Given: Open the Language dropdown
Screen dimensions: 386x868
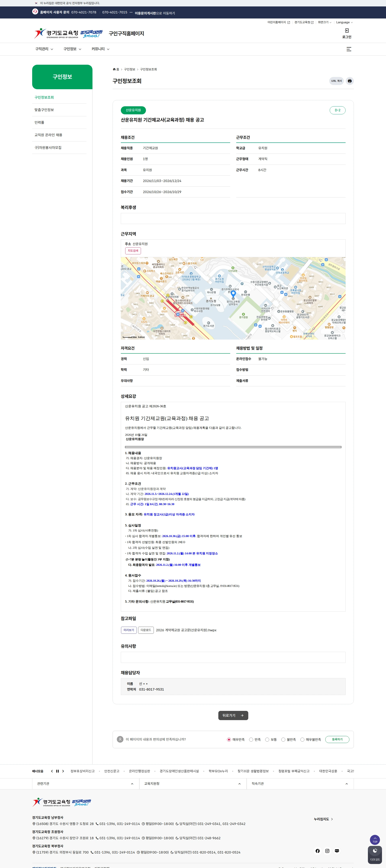Looking at the screenshot, I should pos(344,23).
